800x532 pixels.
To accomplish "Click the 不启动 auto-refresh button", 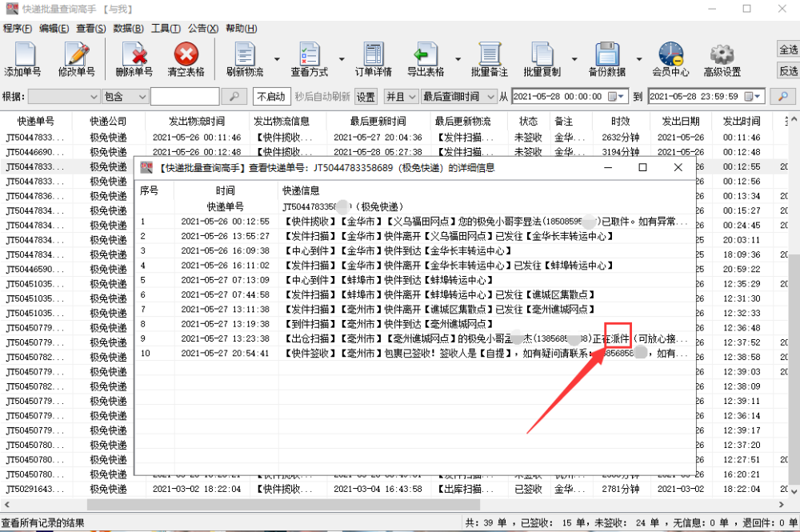I will [271, 97].
